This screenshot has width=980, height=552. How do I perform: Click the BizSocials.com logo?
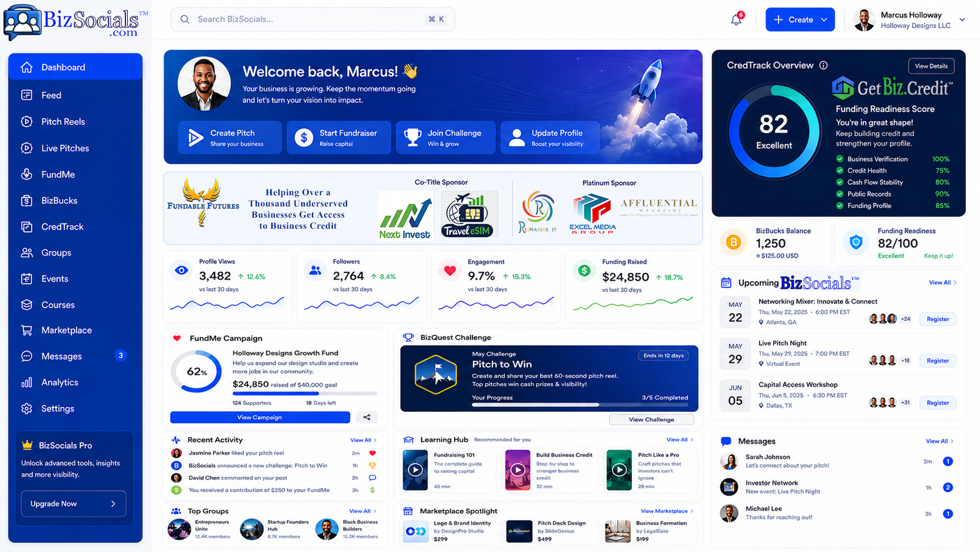pyautogui.click(x=75, y=22)
